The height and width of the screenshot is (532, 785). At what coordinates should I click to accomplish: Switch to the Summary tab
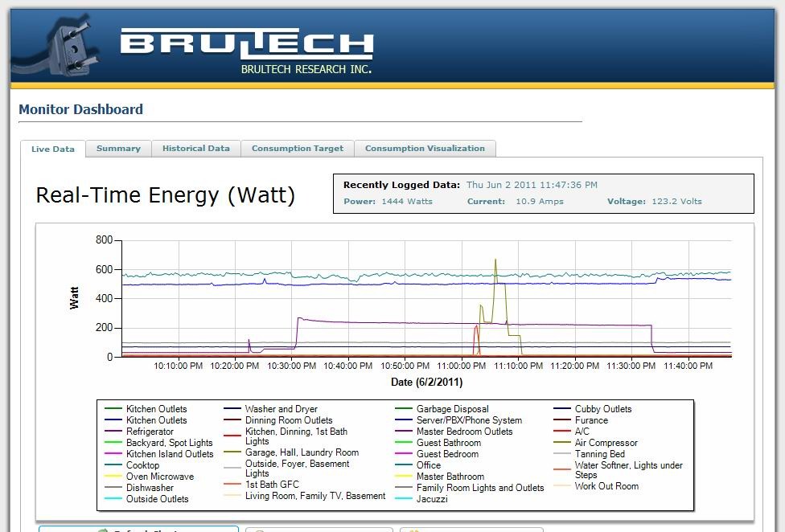(x=118, y=149)
